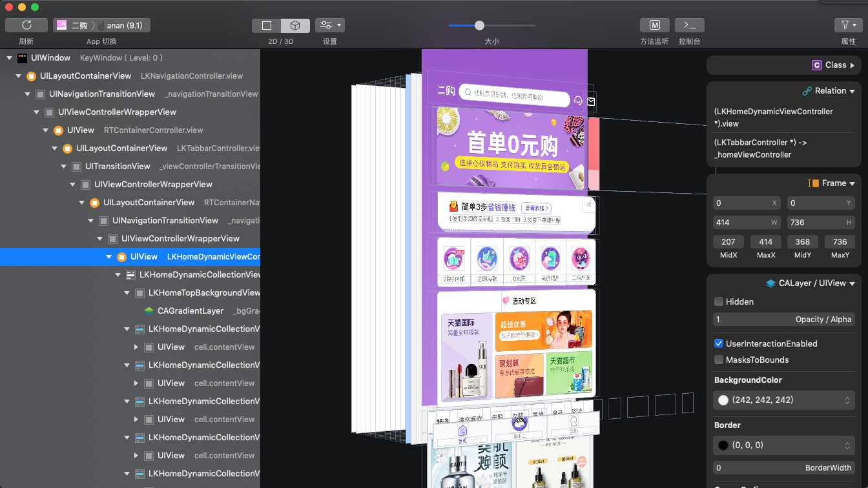Select UILayoutContainerView LKTabbarController.view row
The image size is (868, 488).
click(130, 148)
